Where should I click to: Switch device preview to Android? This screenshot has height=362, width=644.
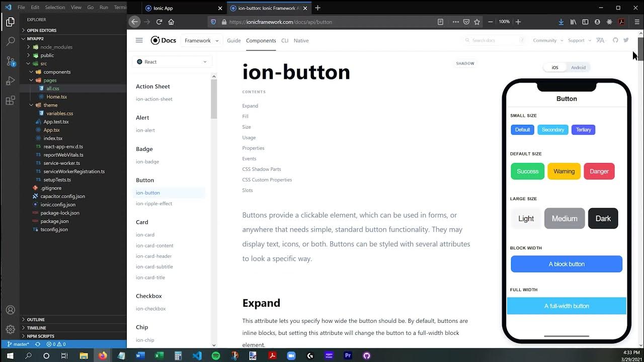tap(578, 67)
